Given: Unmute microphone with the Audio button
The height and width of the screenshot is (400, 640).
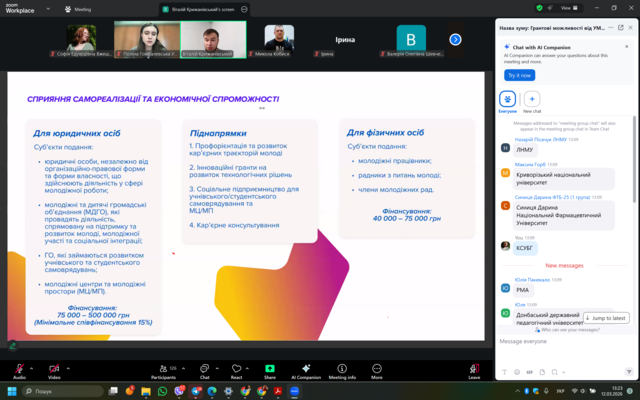Looking at the screenshot, I should (19, 368).
